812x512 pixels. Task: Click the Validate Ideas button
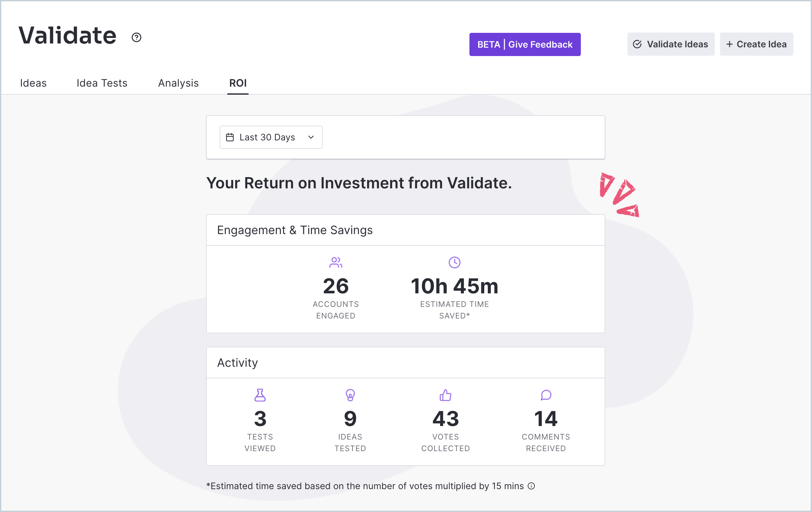[671, 44]
